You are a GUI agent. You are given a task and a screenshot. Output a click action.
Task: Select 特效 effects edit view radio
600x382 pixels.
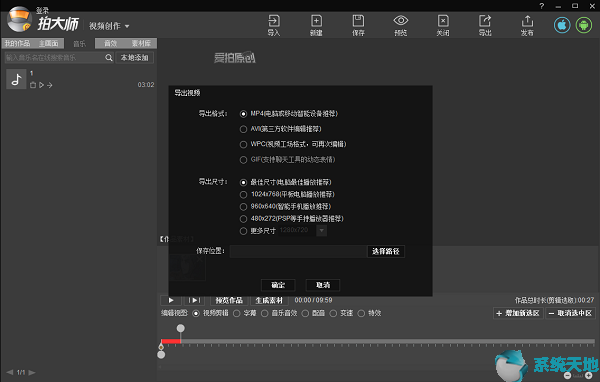click(x=361, y=313)
